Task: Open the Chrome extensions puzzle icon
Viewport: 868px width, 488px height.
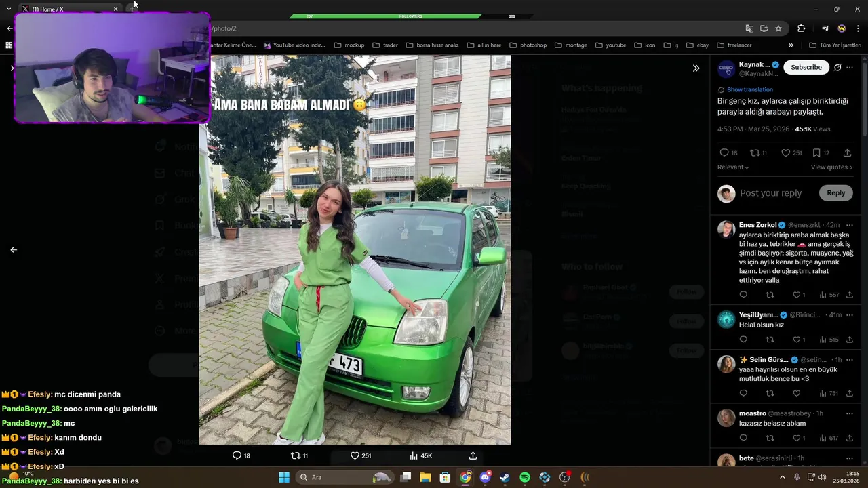Action: [x=802, y=28]
